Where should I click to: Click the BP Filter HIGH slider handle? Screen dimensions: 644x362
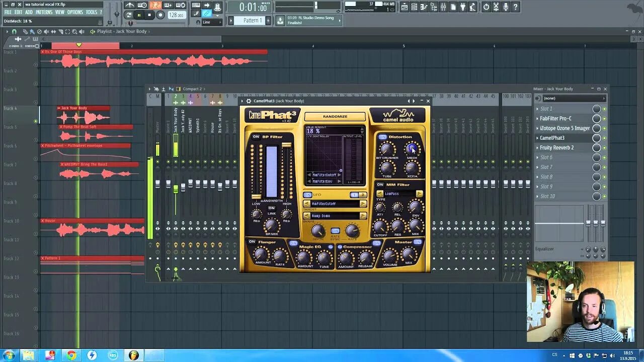click(x=286, y=145)
